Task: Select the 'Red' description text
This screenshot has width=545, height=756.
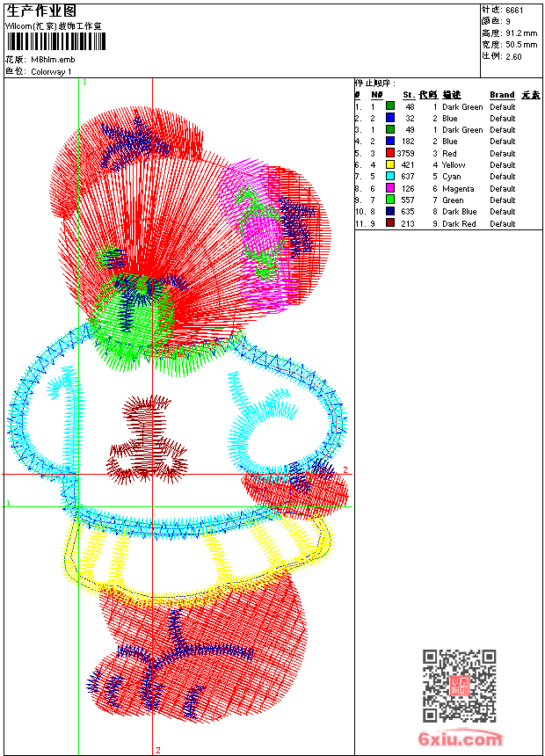Action: click(449, 153)
